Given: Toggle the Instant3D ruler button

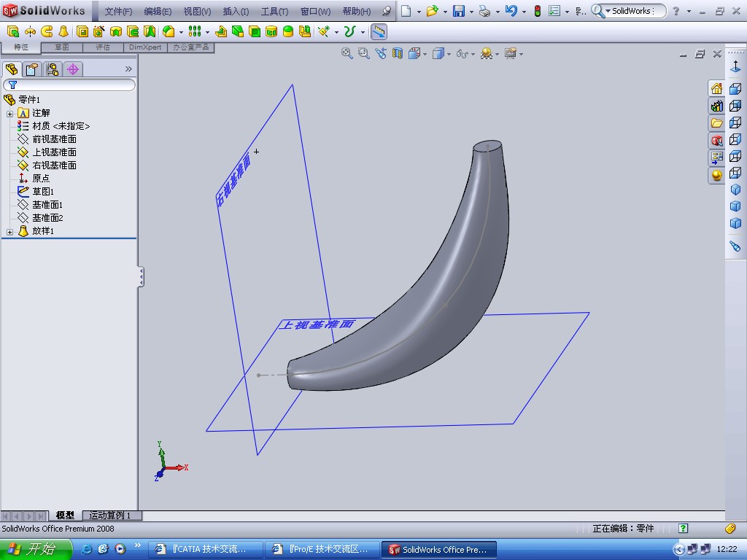Looking at the screenshot, I should [x=379, y=32].
